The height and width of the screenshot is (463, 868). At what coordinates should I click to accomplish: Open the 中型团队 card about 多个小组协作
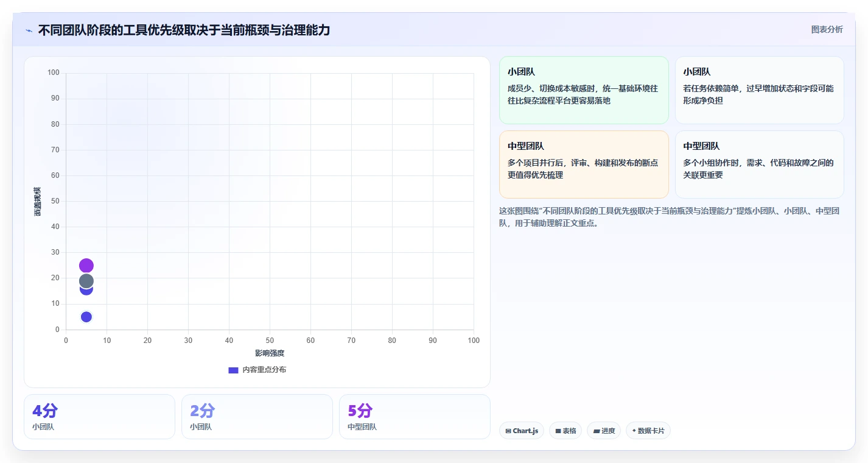[x=759, y=164]
